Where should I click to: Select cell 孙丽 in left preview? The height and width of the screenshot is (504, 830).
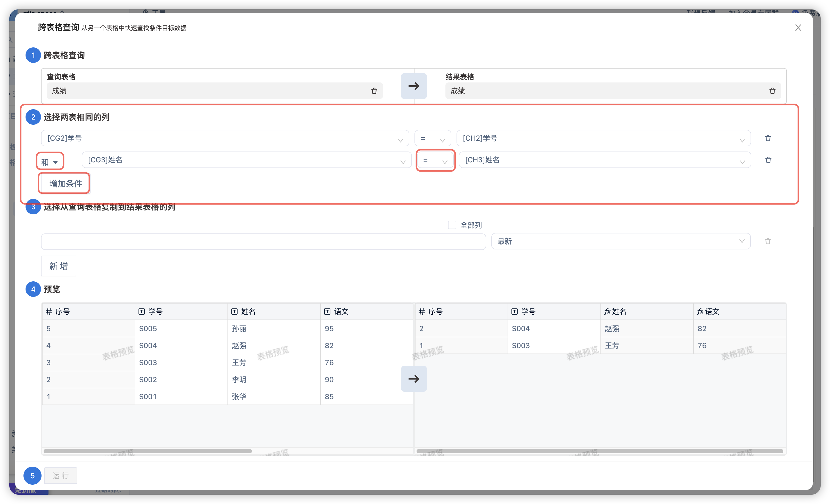tap(274, 329)
